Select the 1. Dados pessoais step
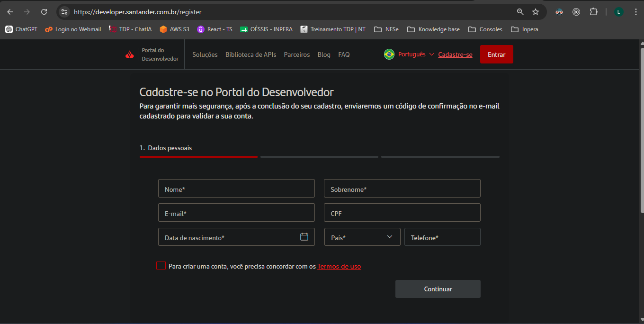The height and width of the screenshot is (324, 644). coord(166,148)
